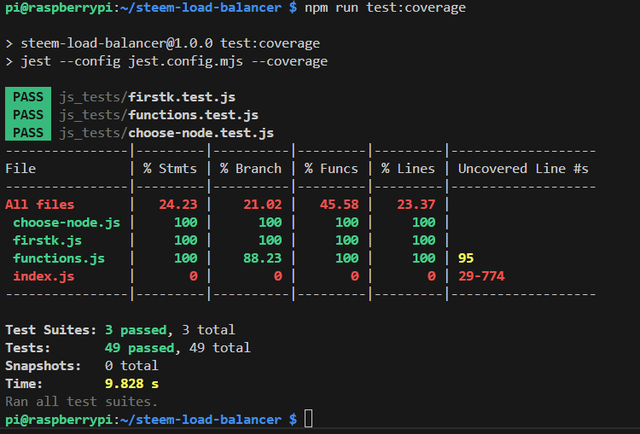Open the choose-node.test.js test file path

tap(165, 132)
